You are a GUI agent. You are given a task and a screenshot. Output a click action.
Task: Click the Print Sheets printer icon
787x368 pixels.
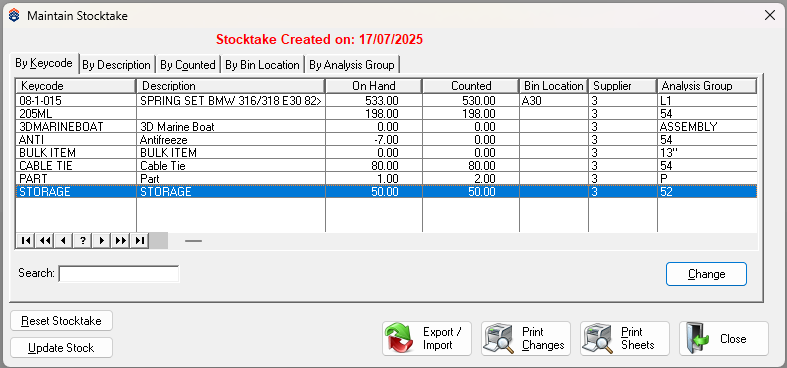598,339
